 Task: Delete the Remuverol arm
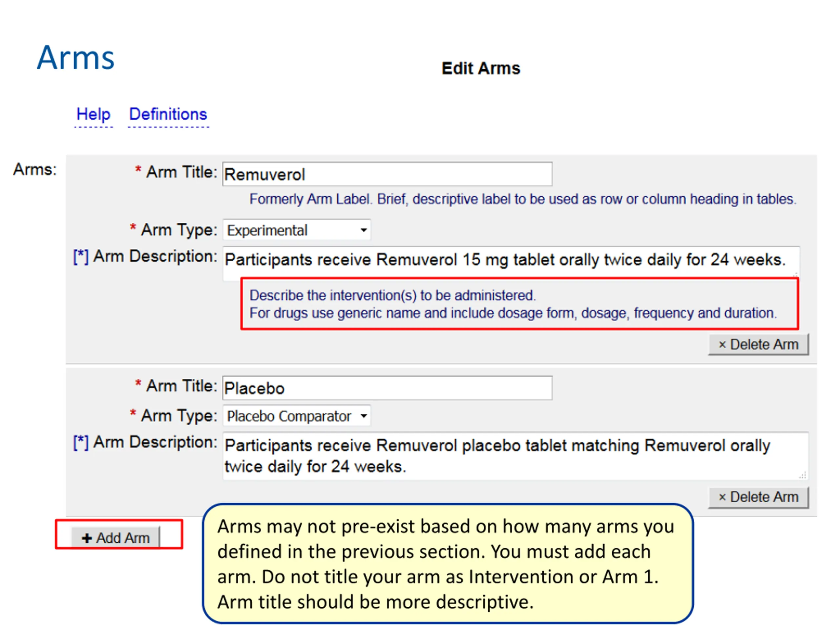point(758,345)
